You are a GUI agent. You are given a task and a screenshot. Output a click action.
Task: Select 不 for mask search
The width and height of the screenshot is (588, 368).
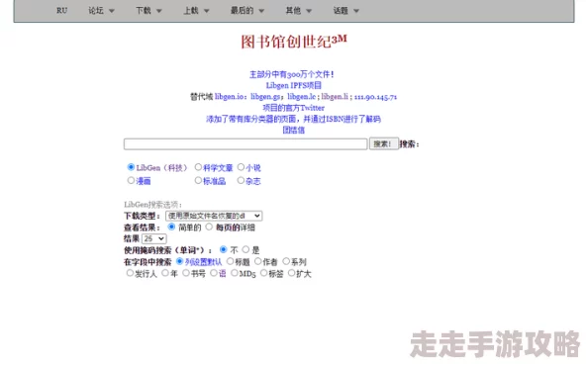[223, 249]
